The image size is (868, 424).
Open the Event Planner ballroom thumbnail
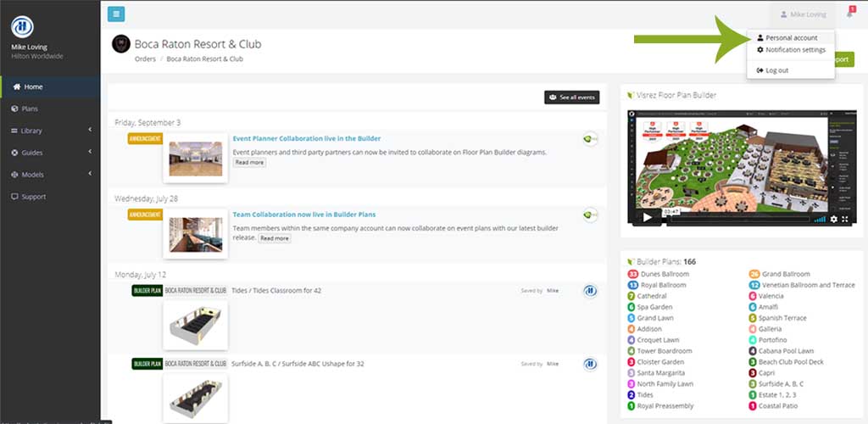[196, 159]
